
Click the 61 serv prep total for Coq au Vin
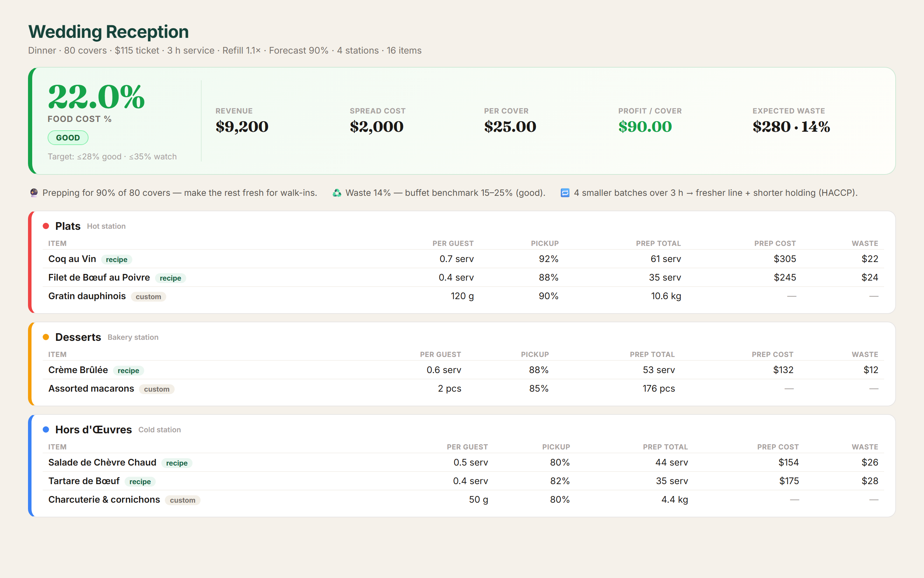click(x=665, y=259)
